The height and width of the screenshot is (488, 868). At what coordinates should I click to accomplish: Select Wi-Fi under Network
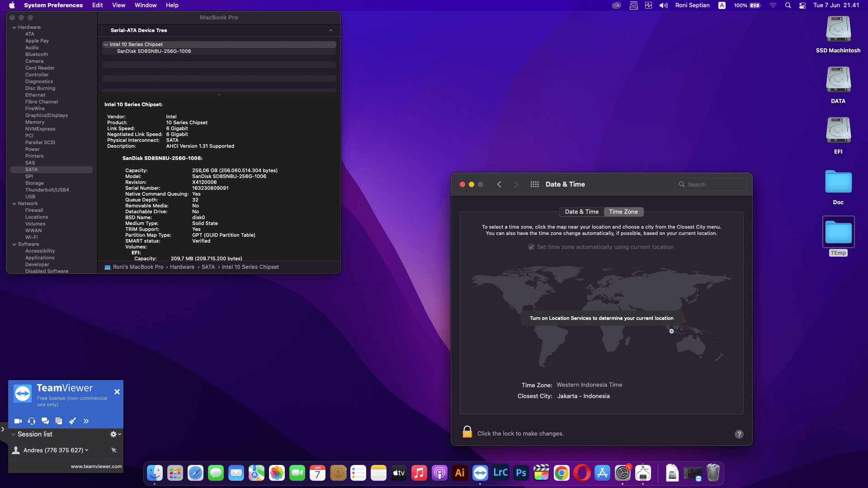pos(31,237)
